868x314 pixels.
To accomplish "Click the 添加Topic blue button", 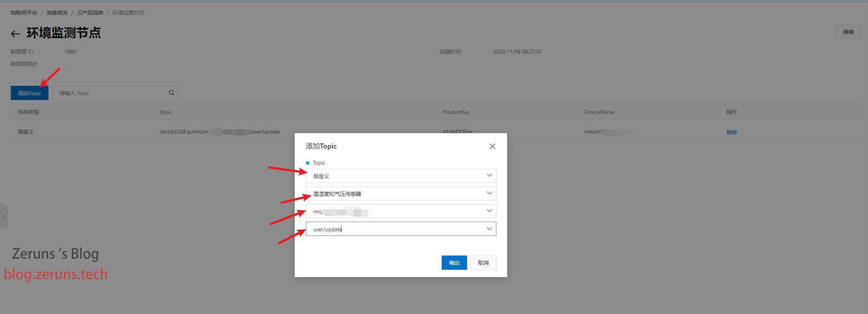I will coord(30,93).
